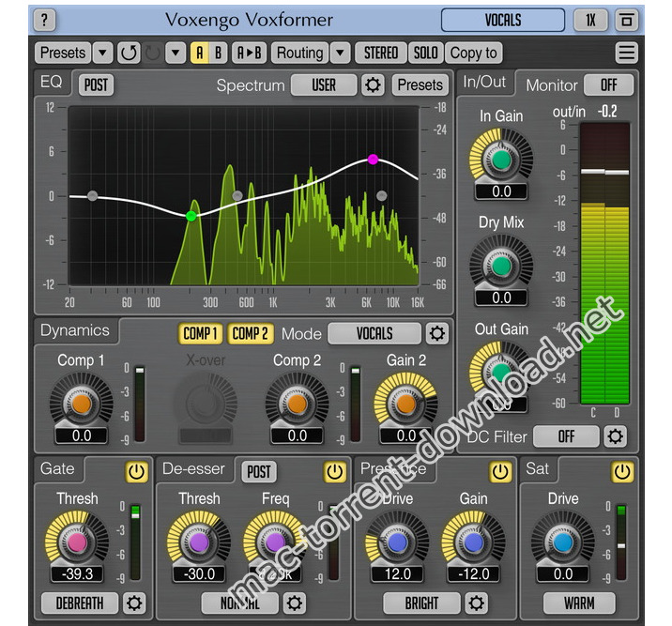Click the Presence Drive knob

pos(397,542)
